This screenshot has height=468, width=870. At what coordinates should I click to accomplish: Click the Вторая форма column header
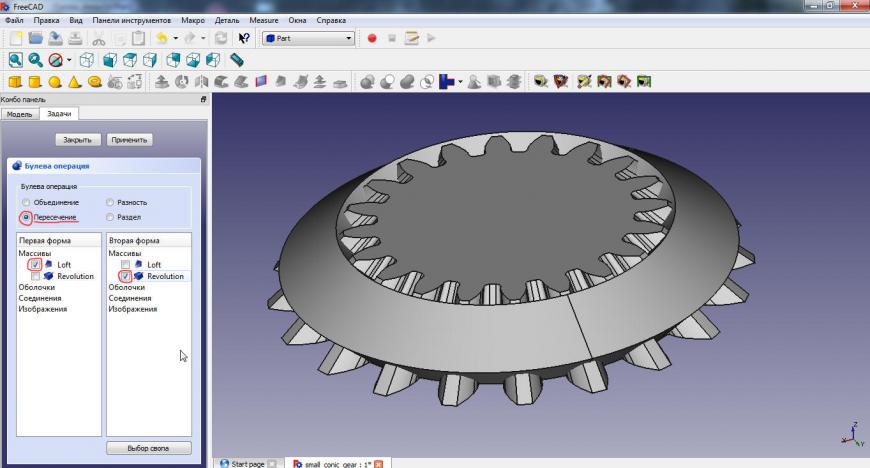[x=149, y=240]
